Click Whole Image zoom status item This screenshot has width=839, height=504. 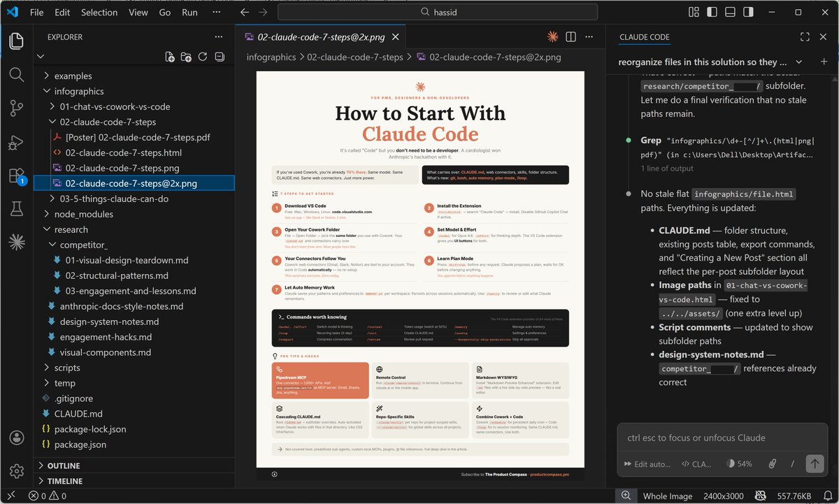coord(667,496)
